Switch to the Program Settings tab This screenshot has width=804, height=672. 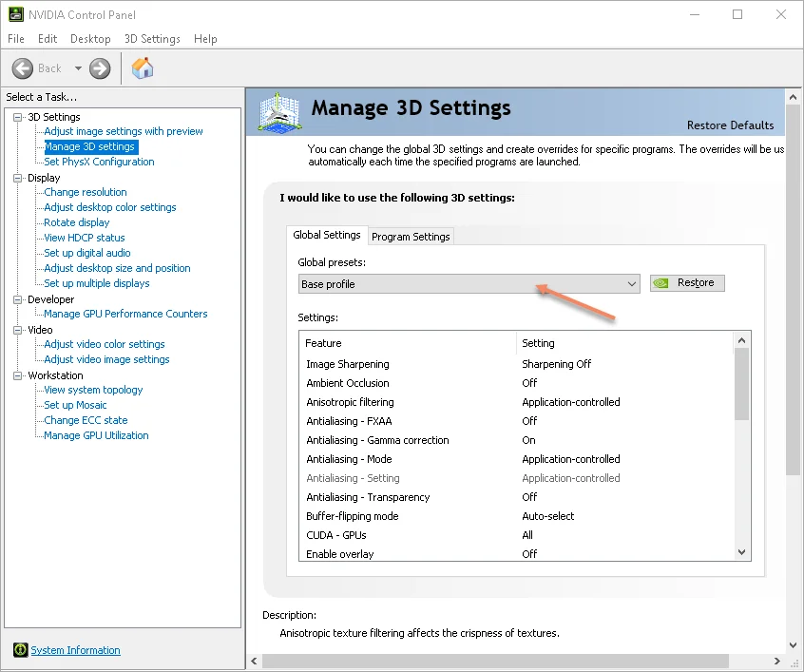click(x=411, y=236)
